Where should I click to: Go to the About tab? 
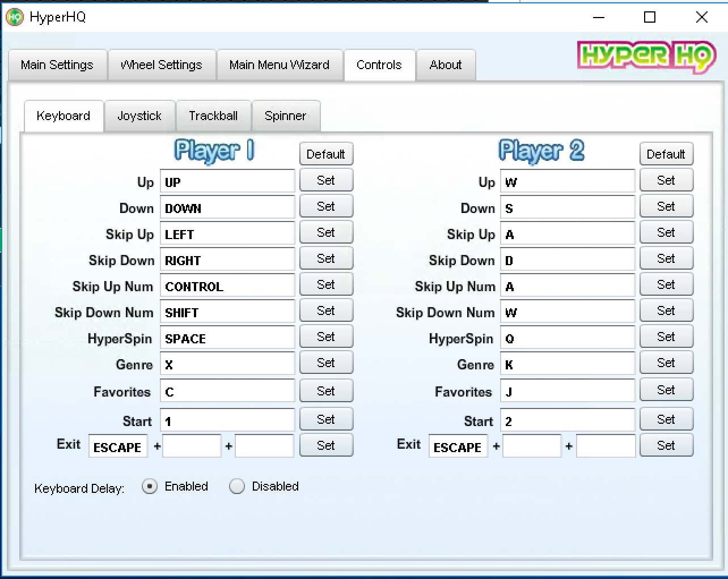(446, 65)
